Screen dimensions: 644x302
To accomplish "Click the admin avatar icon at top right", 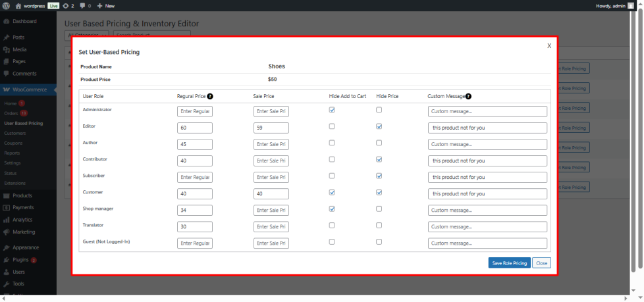I will tap(630, 5).
